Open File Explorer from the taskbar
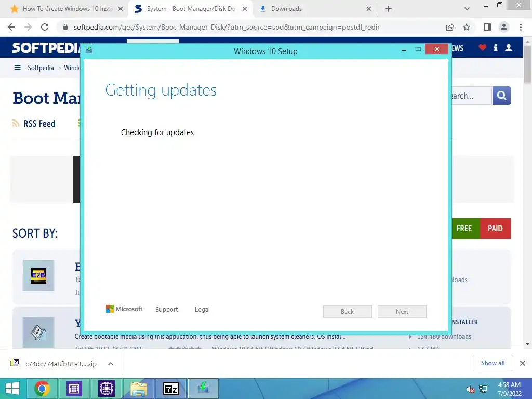532x399 pixels. pyautogui.click(x=138, y=389)
